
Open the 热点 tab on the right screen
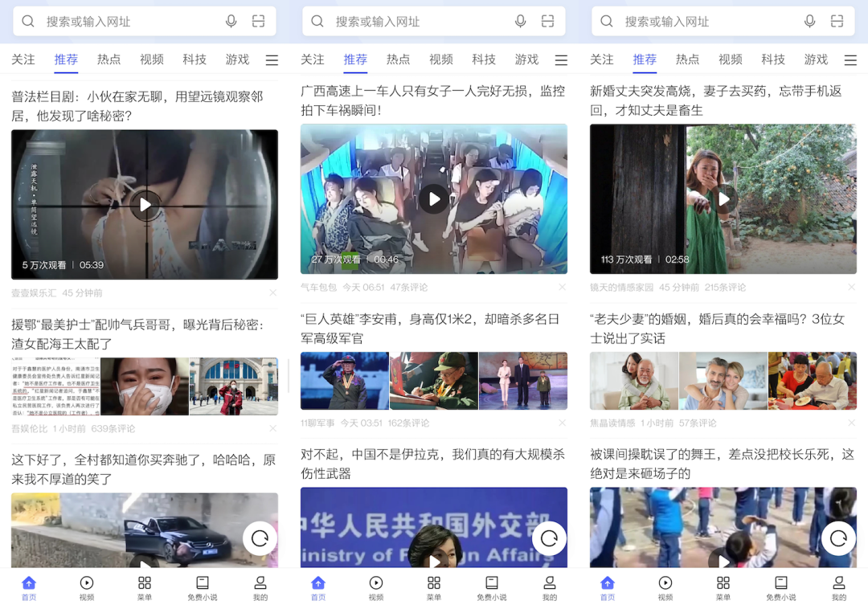[687, 59]
